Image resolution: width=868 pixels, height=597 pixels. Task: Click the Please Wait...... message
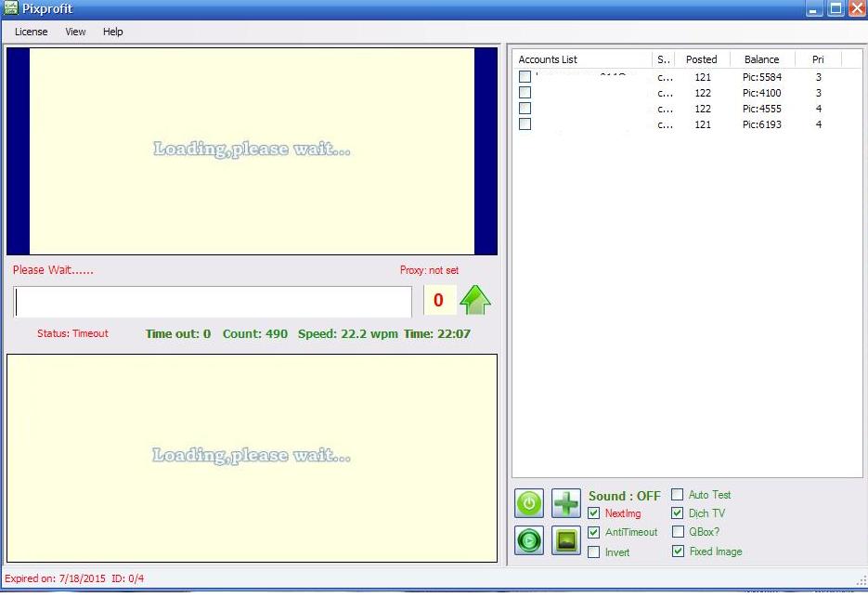pos(53,269)
